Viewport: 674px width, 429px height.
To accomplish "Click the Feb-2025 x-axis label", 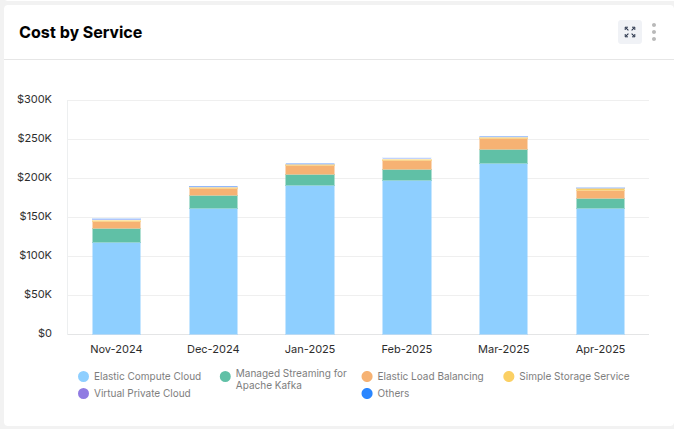I will click(x=406, y=350).
